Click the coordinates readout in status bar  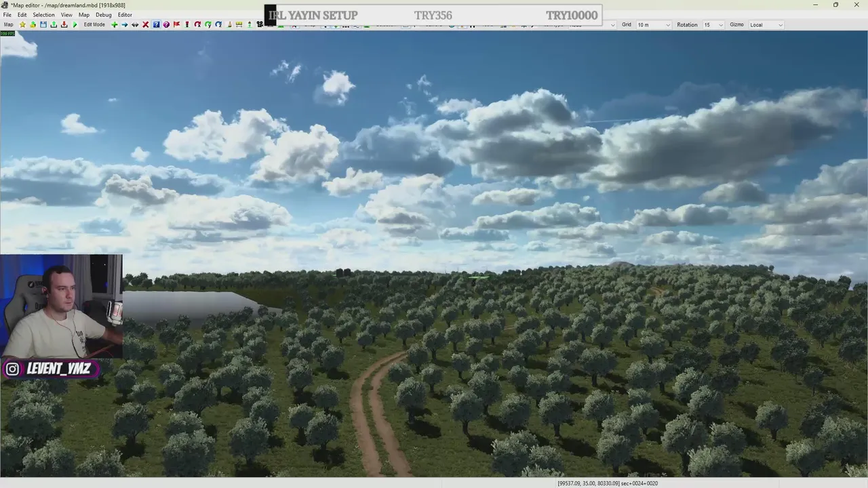click(x=608, y=483)
